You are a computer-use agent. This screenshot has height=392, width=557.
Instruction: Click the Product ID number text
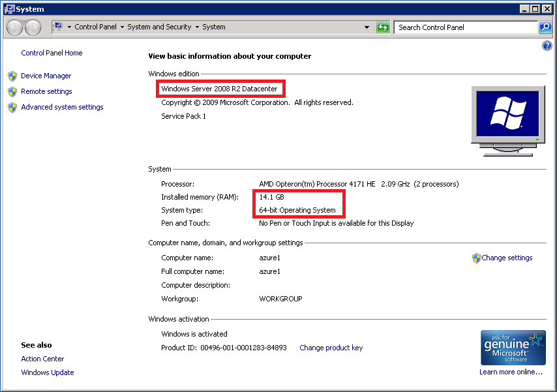(x=243, y=348)
